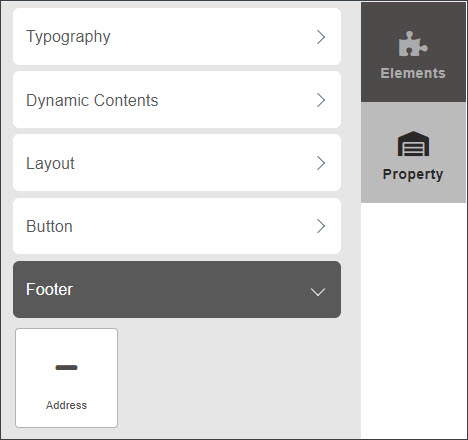Collapse the Footer section
Viewport: 468px width, 440px height.
tap(177, 289)
